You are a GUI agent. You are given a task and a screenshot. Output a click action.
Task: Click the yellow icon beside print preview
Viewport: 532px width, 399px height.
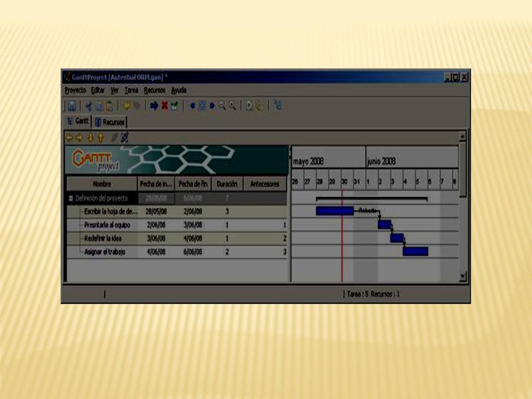(x=260, y=106)
